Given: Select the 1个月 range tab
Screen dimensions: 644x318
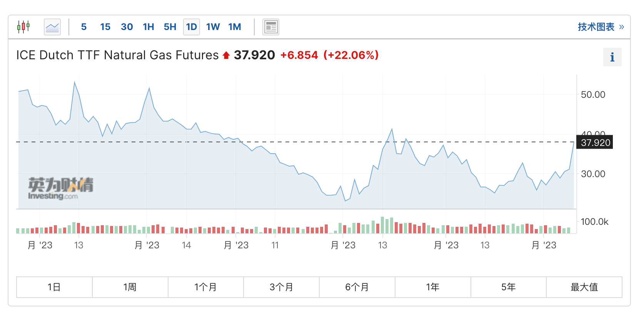Looking at the screenshot, I should [206, 287].
